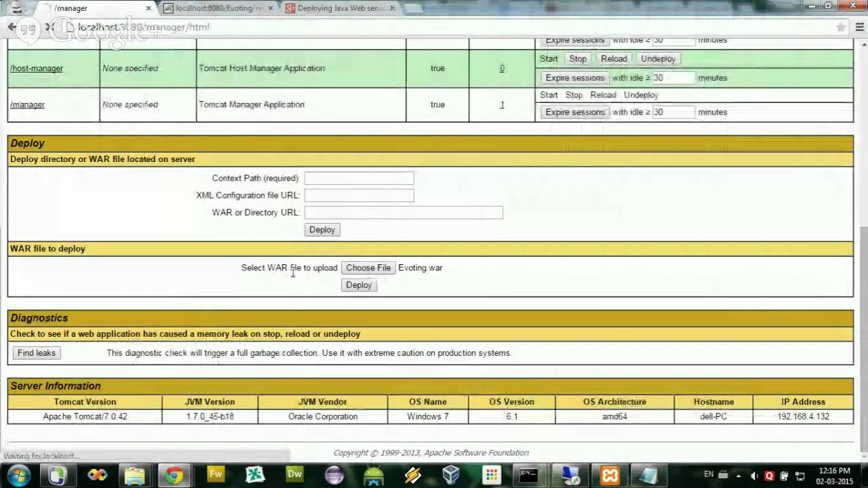
Task: Click Start in the host-manager row
Action: click(x=549, y=59)
